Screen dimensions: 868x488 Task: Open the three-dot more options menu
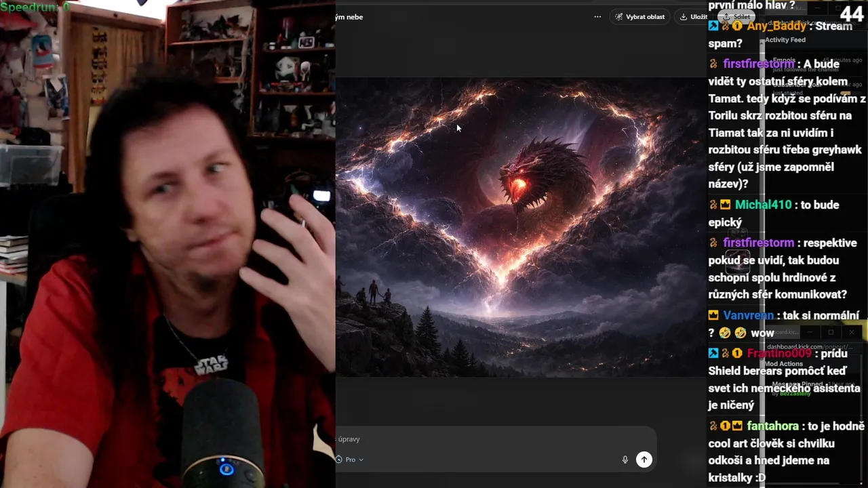(597, 17)
